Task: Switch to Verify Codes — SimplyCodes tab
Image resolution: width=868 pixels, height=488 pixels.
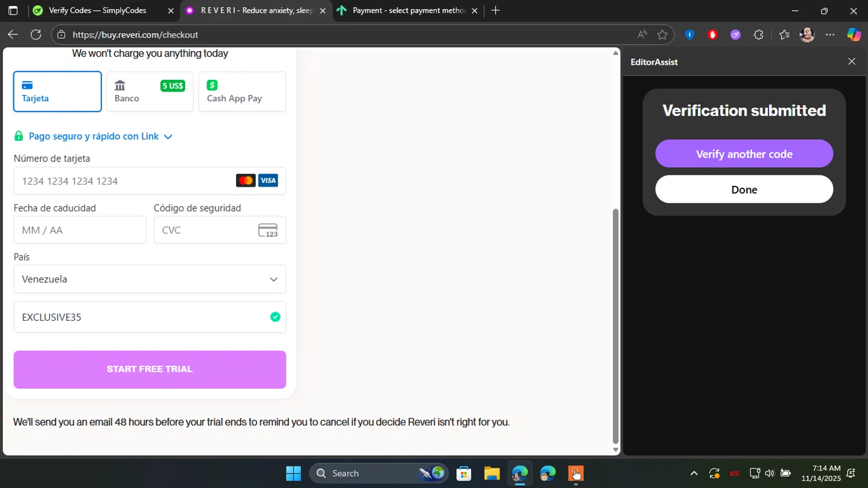Action: [x=97, y=10]
